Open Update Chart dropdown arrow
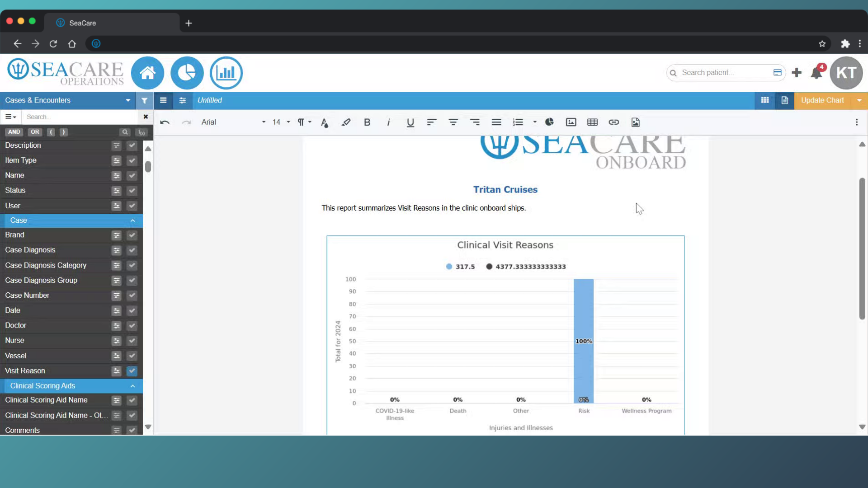This screenshot has height=488, width=868. [859, 100]
